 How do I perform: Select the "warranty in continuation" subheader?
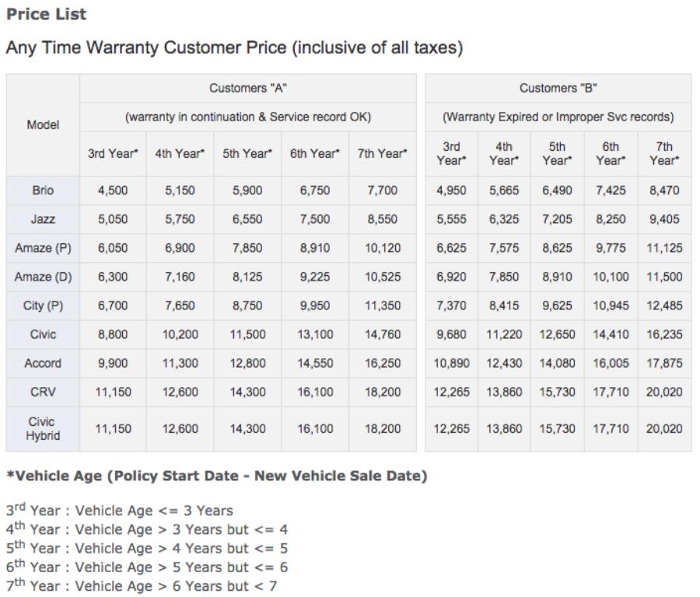pyautogui.click(x=248, y=117)
